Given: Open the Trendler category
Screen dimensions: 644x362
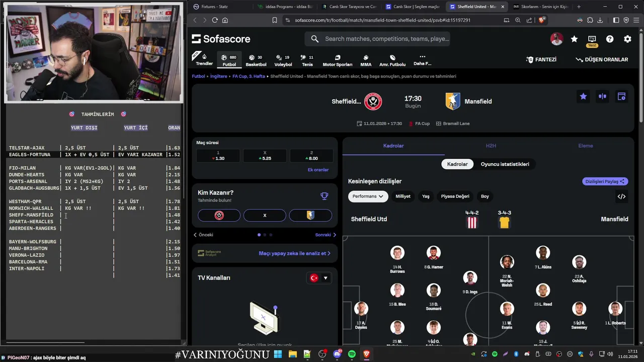Looking at the screenshot, I should [204, 60].
